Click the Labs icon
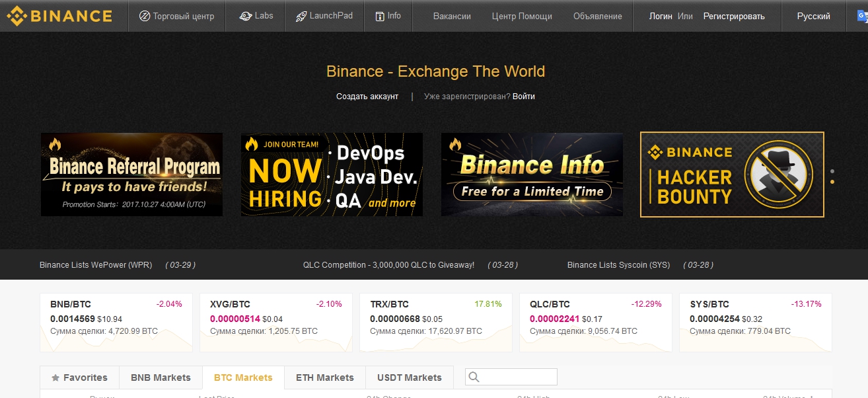 click(245, 16)
